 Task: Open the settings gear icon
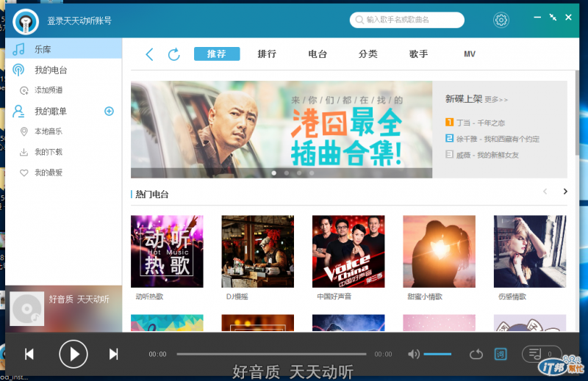pos(501,20)
